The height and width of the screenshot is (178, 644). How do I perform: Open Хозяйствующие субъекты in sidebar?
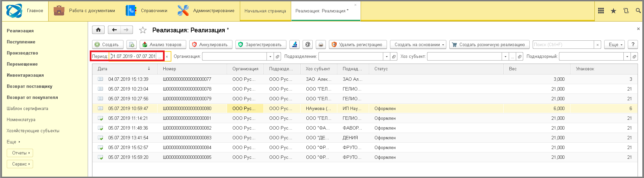click(33, 131)
